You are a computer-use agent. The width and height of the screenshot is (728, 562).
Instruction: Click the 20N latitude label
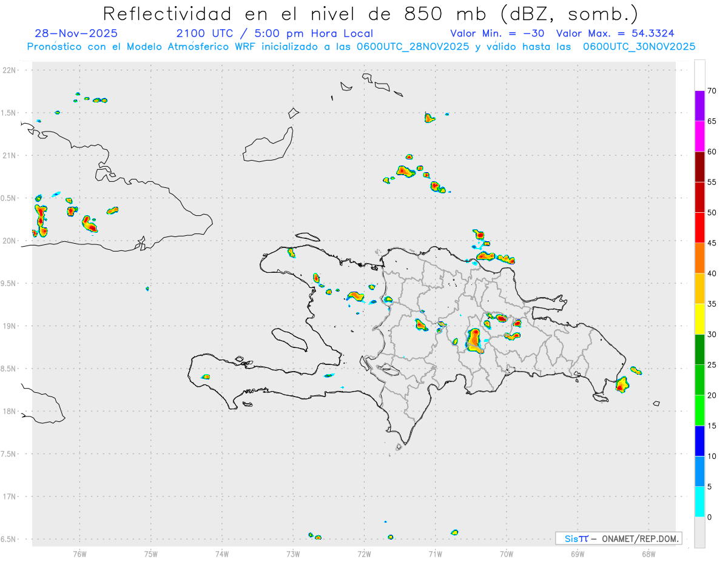pos(10,241)
